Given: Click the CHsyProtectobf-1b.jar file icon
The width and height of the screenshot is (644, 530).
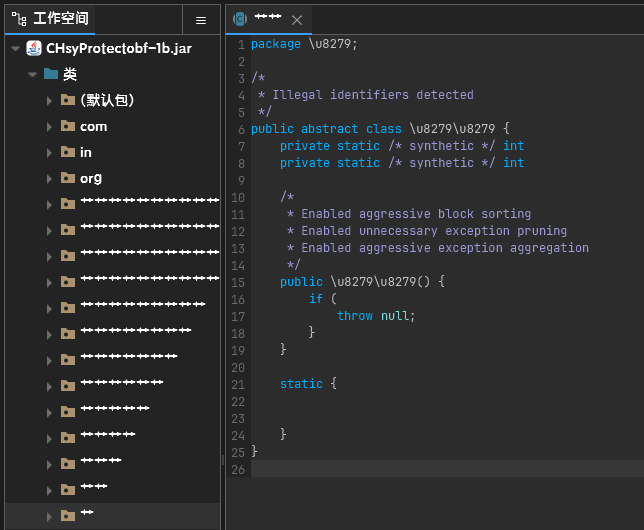Looking at the screenshot, I should pyautogui.click(x=34, y=48).
